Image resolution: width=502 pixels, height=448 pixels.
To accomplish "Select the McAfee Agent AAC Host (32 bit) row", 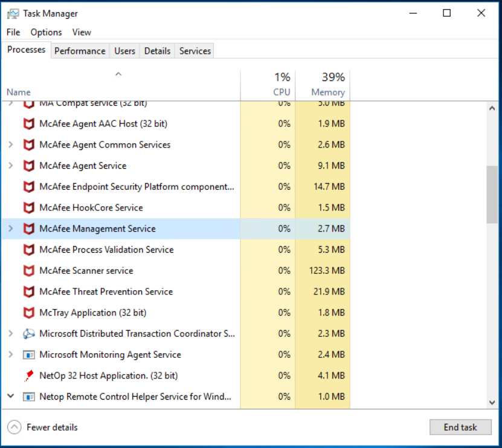I will click(x=176, y=124).
